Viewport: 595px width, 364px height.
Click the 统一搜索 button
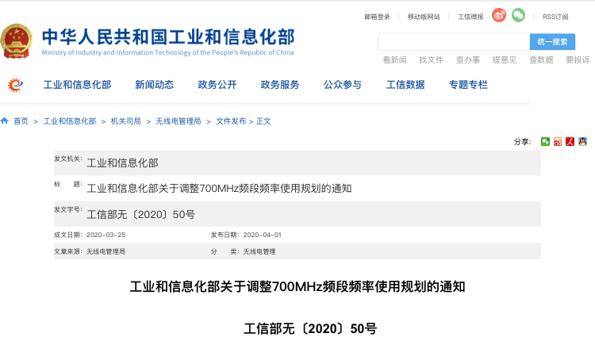552,42
